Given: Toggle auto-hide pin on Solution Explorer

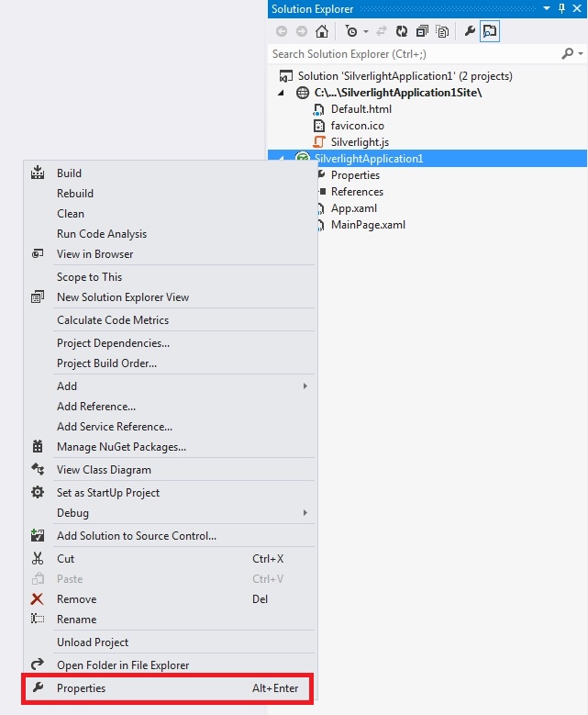Looking at the screenshot, I should (x=562, y=8).
